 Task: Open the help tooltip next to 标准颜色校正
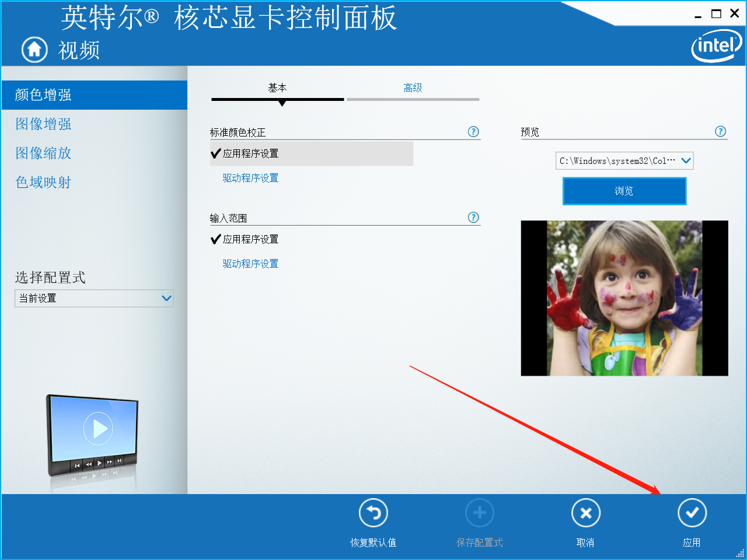[473, 132]
